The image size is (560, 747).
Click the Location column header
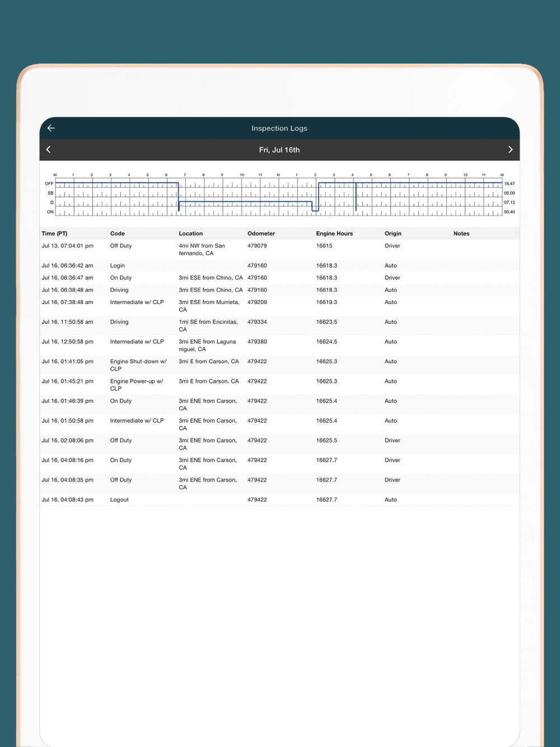[190, 234]
